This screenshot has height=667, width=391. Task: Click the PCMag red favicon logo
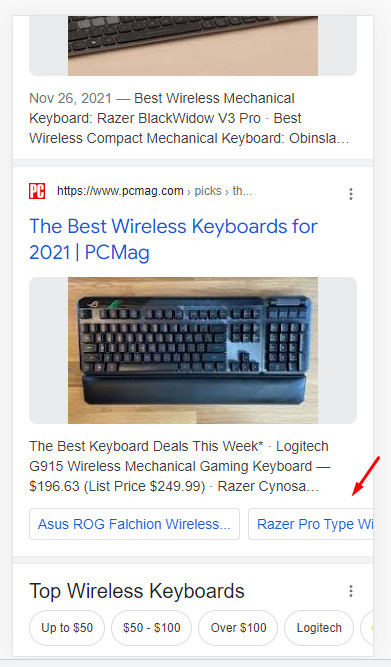(37, 191)
